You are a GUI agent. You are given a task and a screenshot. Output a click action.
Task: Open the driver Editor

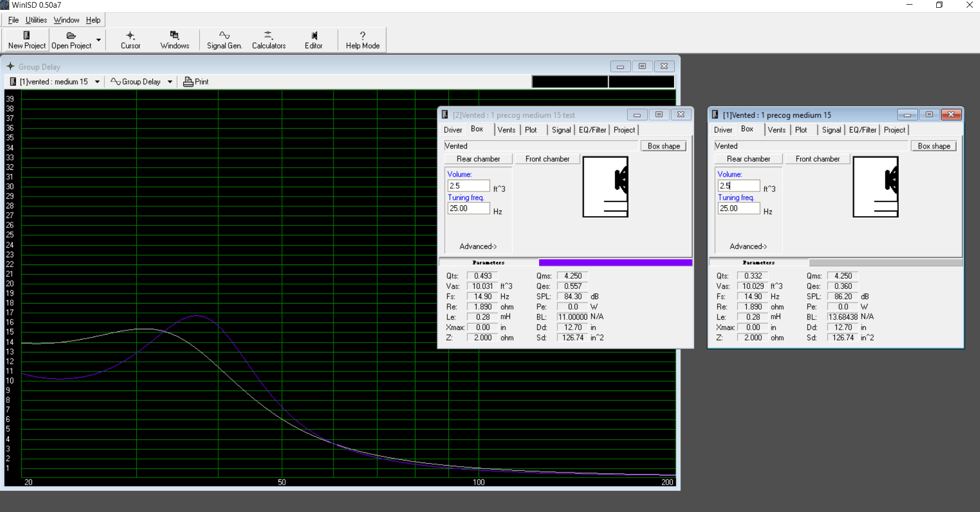(x=313, y=40)
